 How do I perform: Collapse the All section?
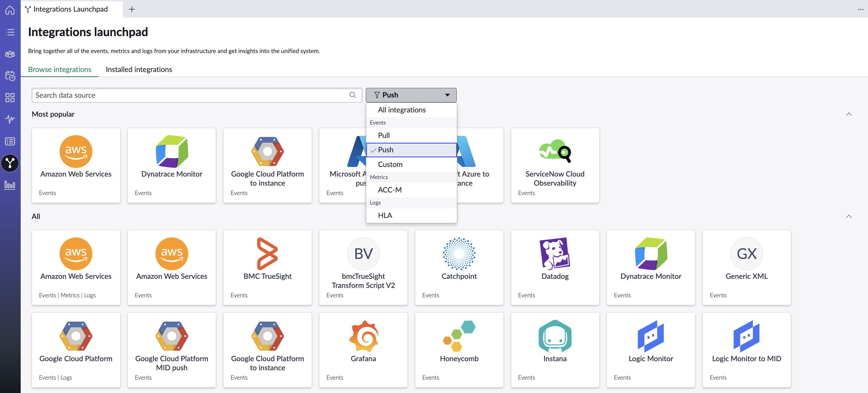tap(849, 216)
